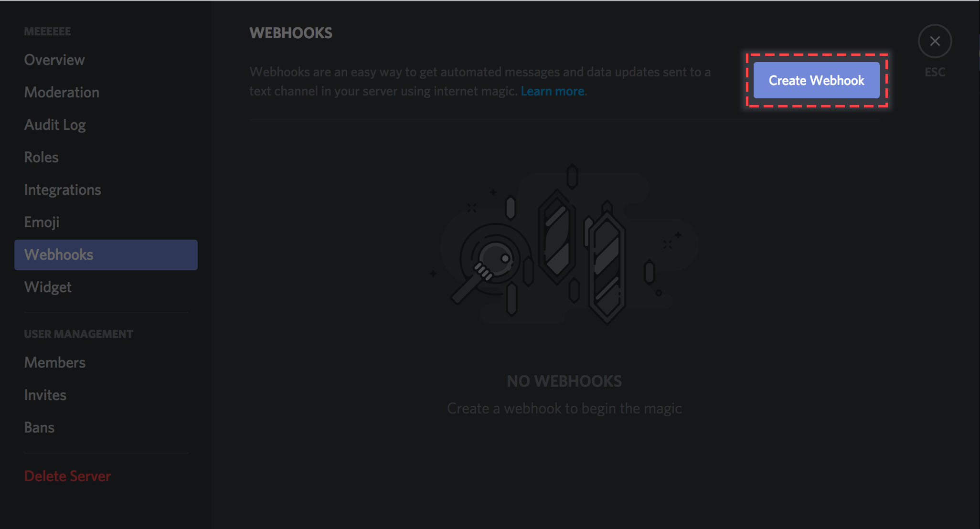
Task: Click the Integrations settings icon
Action: point(62,189)
